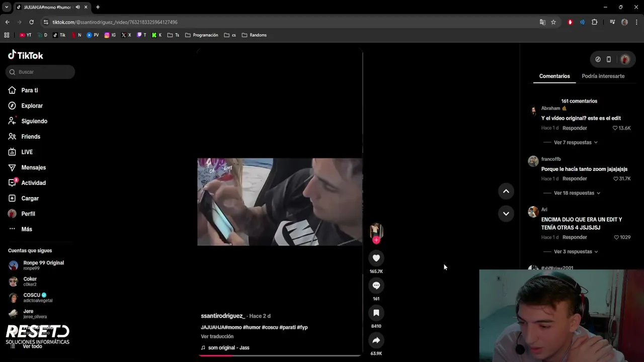Click the #coscu hashtag
Screen dimensions: 644x362
270,327
